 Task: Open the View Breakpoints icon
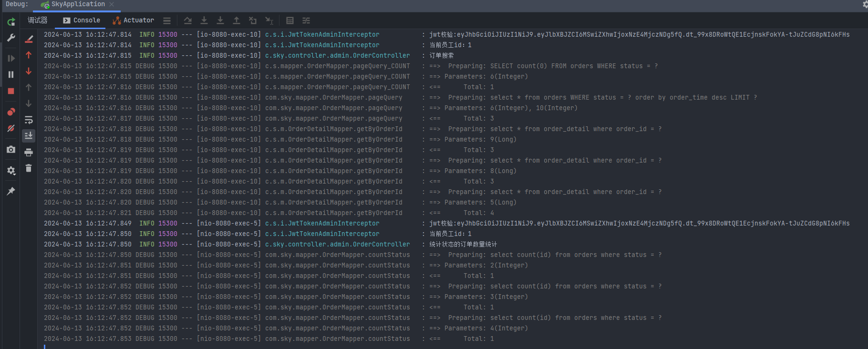(11, 112)
